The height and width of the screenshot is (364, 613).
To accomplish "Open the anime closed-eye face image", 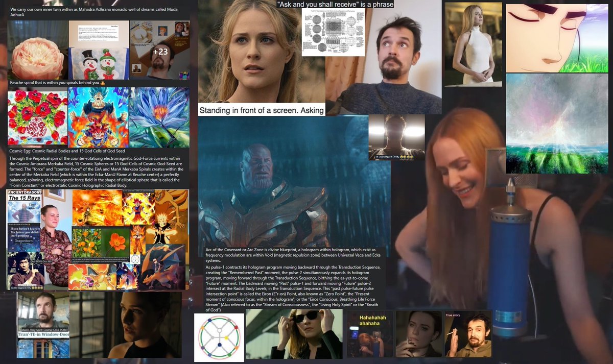I will pyautogui.click(x=558, y=39).
